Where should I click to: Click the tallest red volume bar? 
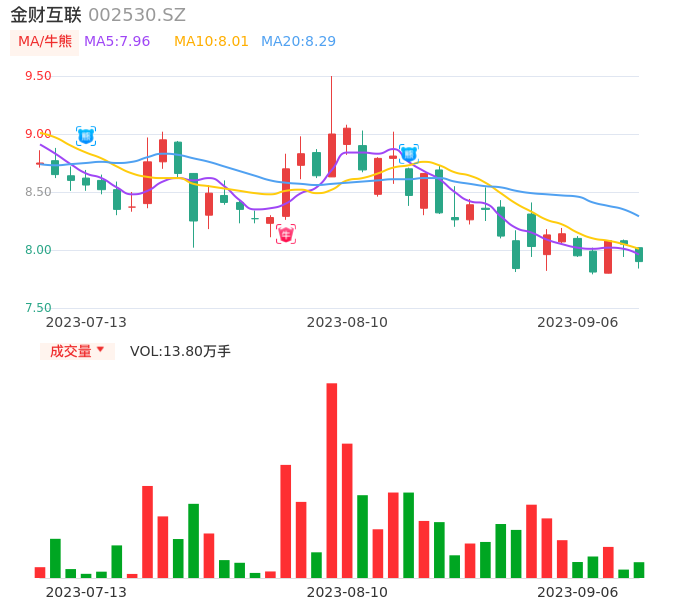pos(332,480)
